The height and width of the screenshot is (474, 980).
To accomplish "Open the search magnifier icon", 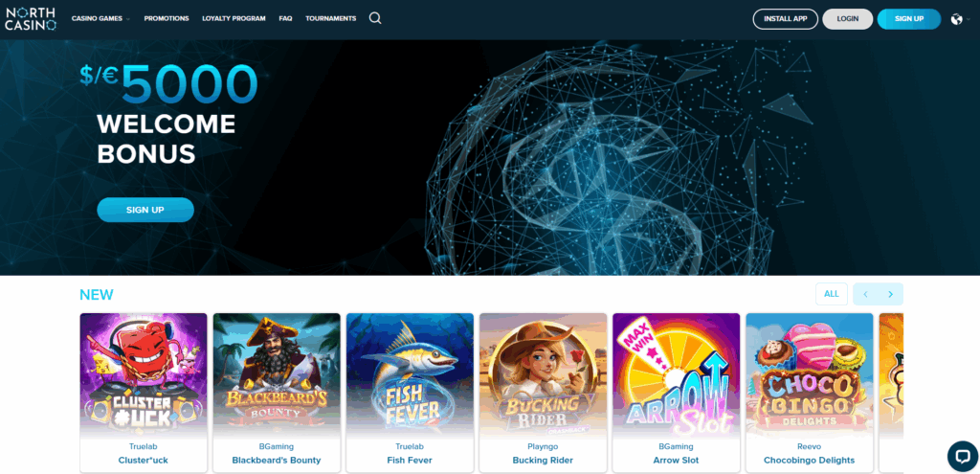I will [x=375, y=18].
